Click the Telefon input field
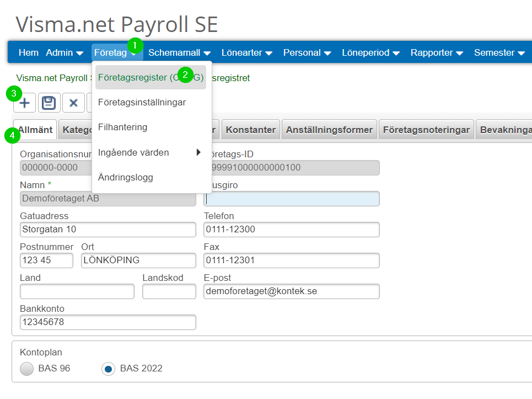This screenshot has width=532, height=399. tap(292, 230)
